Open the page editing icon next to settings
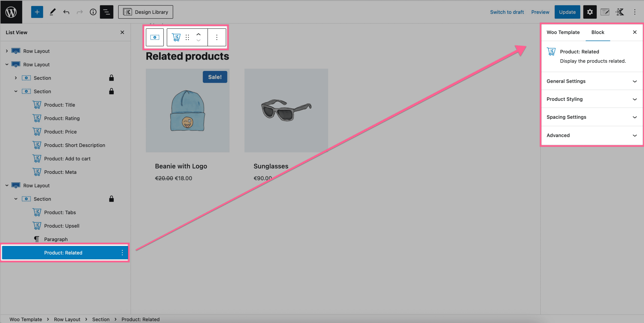Viewport: 644px width, 323px height. [605, 12]
